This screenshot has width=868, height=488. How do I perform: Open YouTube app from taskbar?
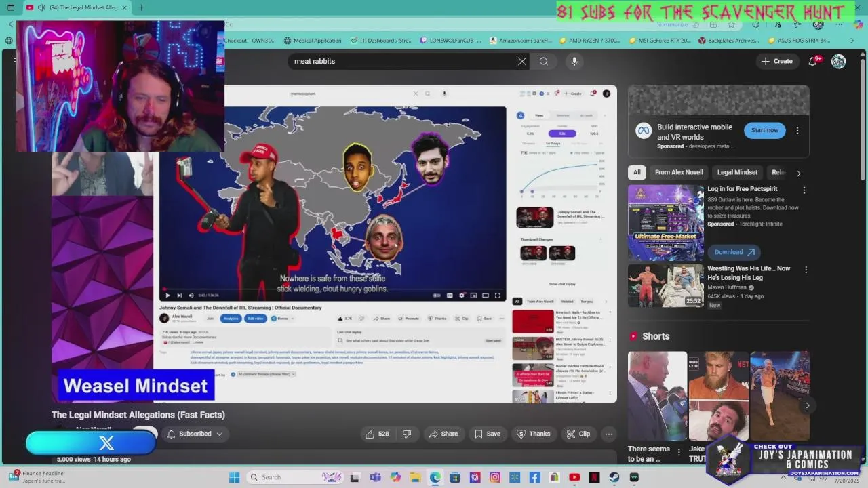pyautogui.click(x=574, y=477)
